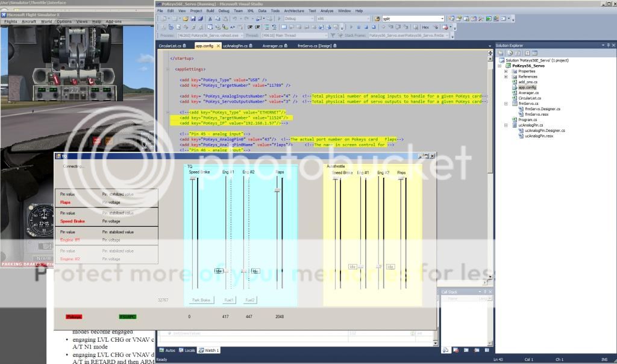Click Park Brake button in TQ window
The width and height of the screenshot is (617, 364).
201,300
